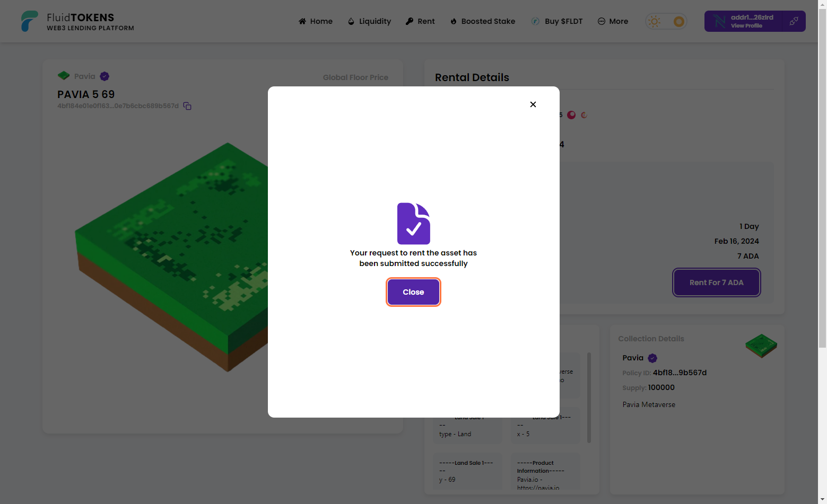Click the Rent For 7 ADA button
The height and width of the screenshot is (504, 827).
click(716, 282)
